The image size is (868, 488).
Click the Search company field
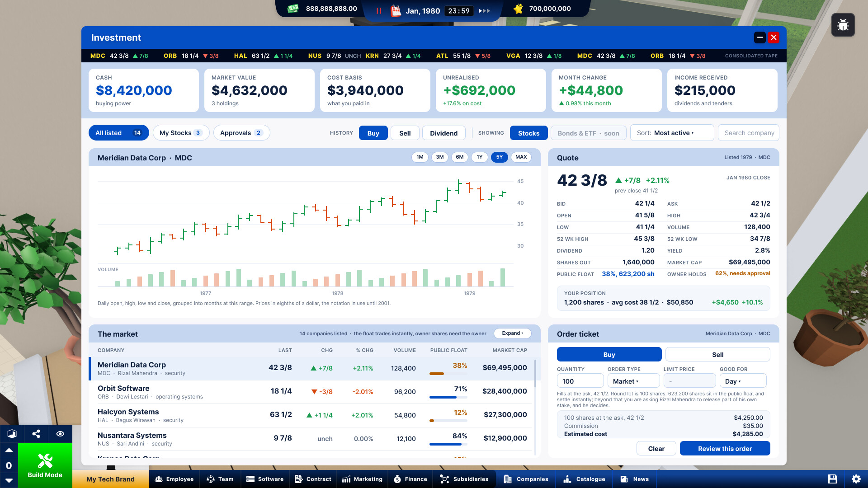click(749, 133)
